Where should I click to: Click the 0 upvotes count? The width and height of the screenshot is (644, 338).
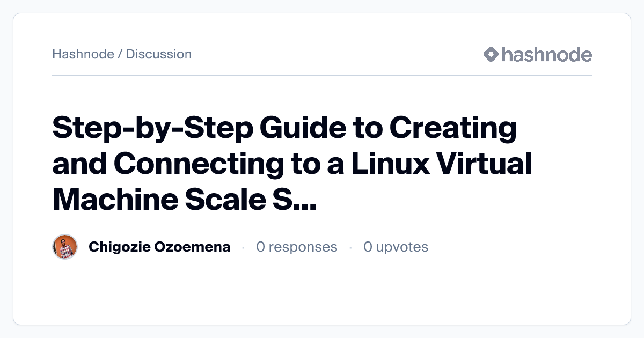[396, 247]
